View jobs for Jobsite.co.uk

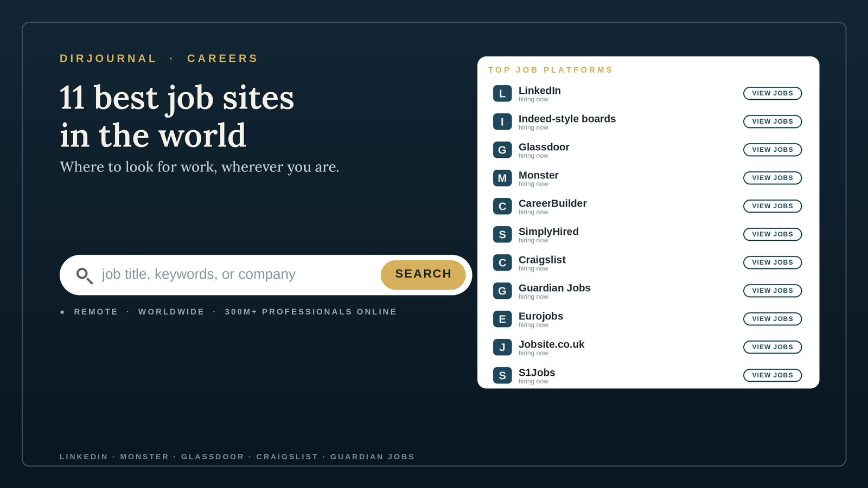(x=773, y=347)
